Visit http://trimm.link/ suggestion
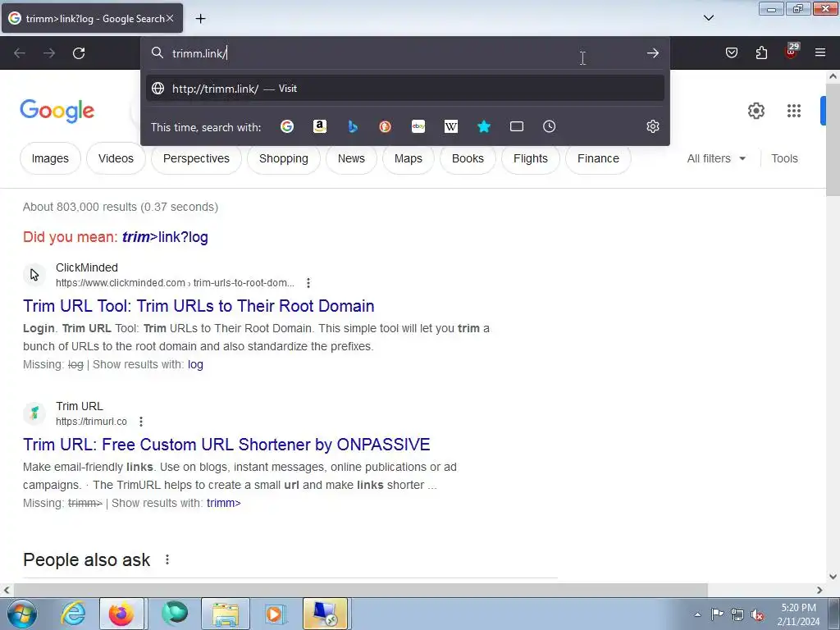The image size is (840, 630). (x=405, y=89)
